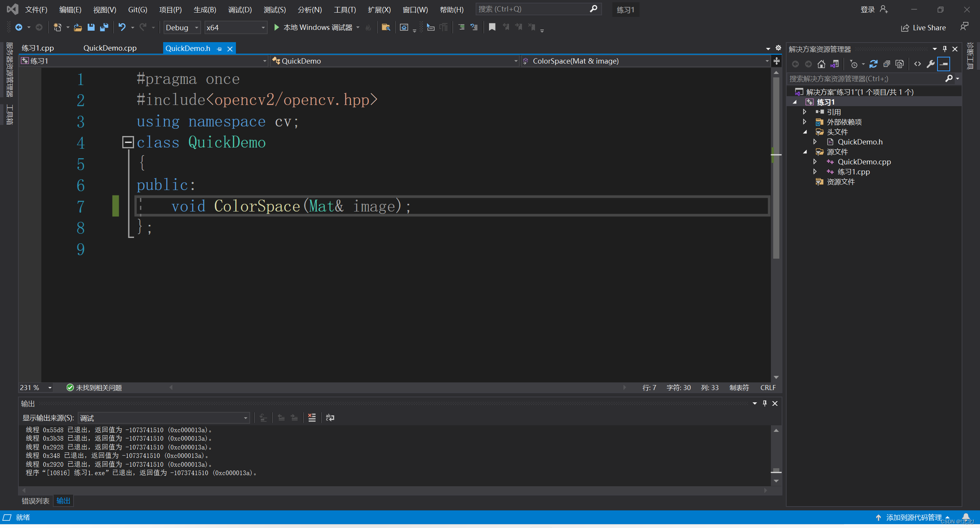Image resolution: width=980 pixels, height=528 pixels.
Task: Click Solution Explorer sync refresh icon
Action: point(873,64)
